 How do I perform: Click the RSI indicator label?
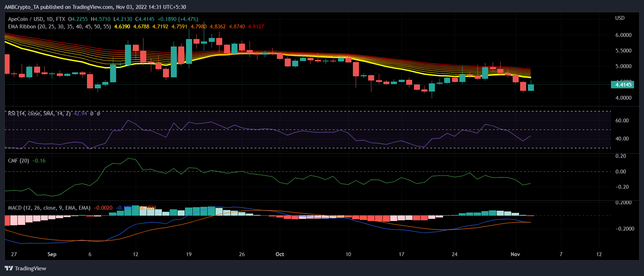[x=39, y=114]
